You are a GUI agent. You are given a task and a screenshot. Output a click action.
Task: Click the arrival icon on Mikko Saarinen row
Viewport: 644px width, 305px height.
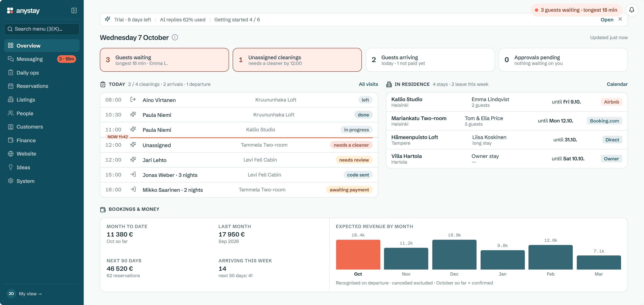133,189
